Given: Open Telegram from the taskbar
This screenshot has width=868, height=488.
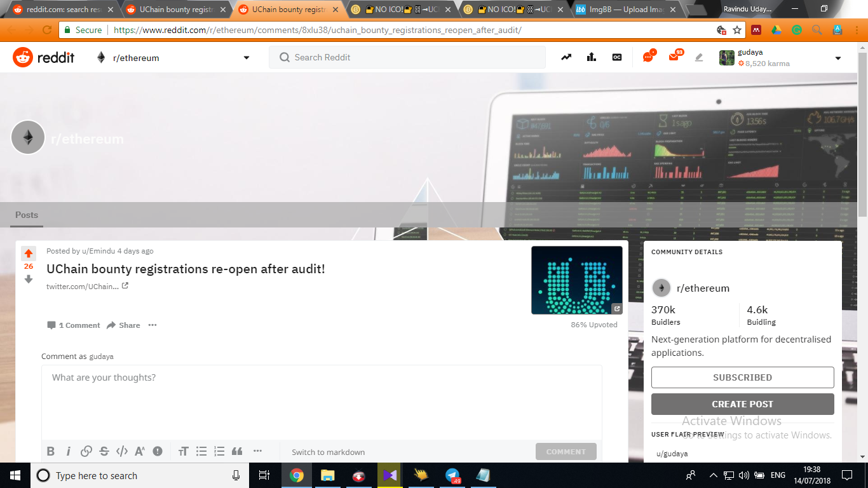Looking at the screenshot, I should [452, 475].
